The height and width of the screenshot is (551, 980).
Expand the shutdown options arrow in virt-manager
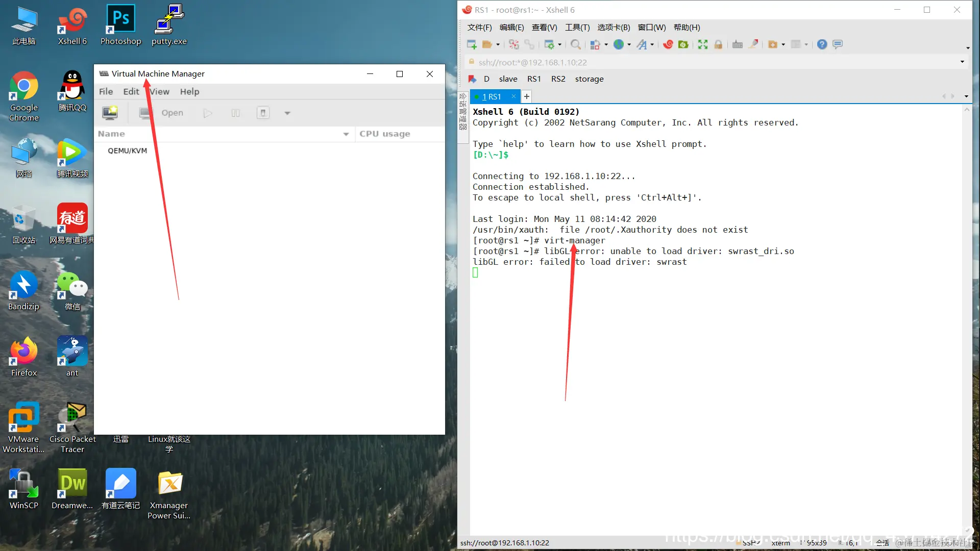coord(287,113)
